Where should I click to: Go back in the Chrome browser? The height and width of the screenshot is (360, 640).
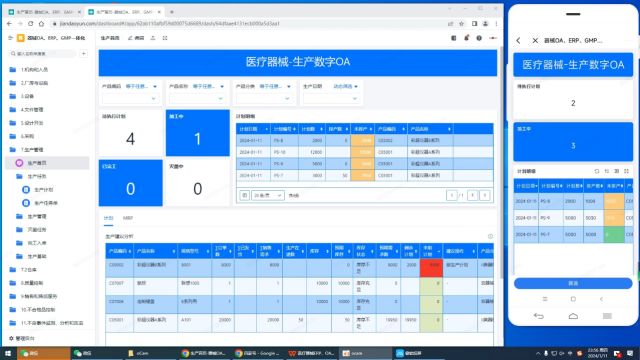coord(9,24)
